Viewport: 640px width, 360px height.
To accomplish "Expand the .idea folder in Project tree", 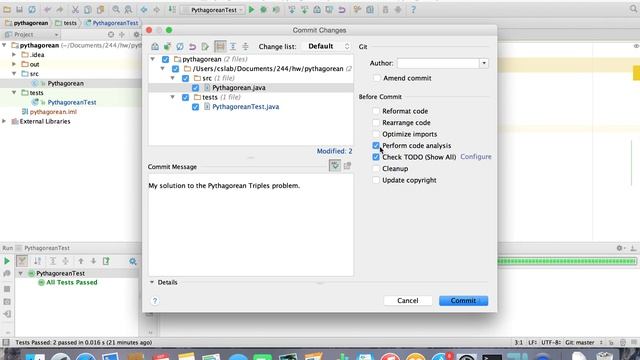I will pyautogui.click(x=14, y=54).
